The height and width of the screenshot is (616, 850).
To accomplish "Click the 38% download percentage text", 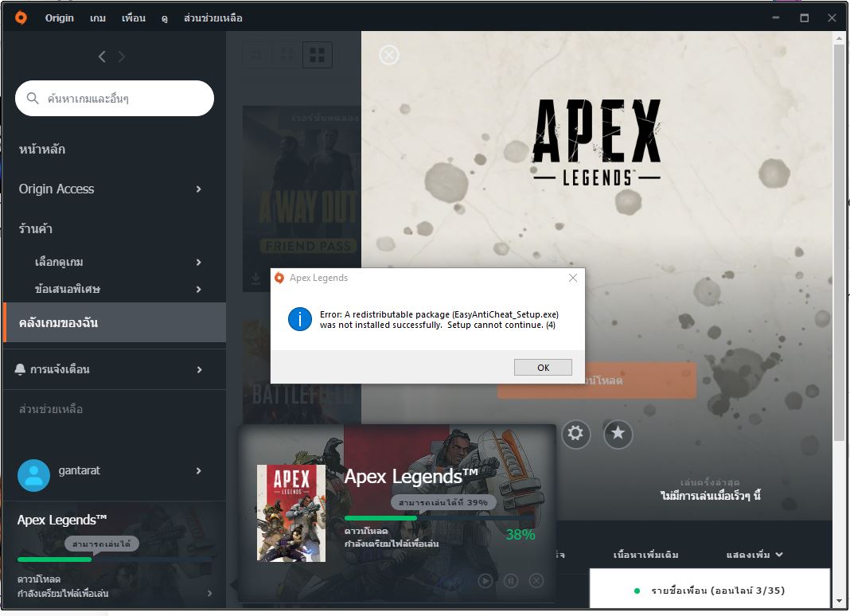I will click(x=521, y=535).
